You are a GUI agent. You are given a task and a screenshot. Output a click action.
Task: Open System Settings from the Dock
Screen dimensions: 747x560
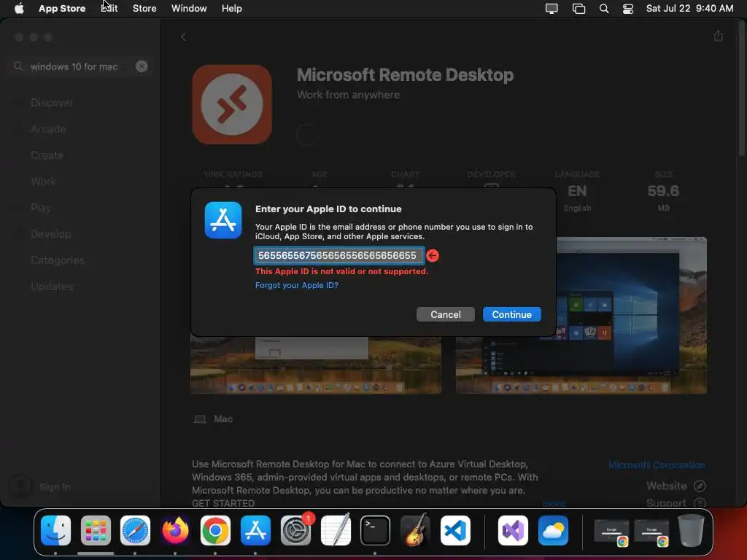295,531
